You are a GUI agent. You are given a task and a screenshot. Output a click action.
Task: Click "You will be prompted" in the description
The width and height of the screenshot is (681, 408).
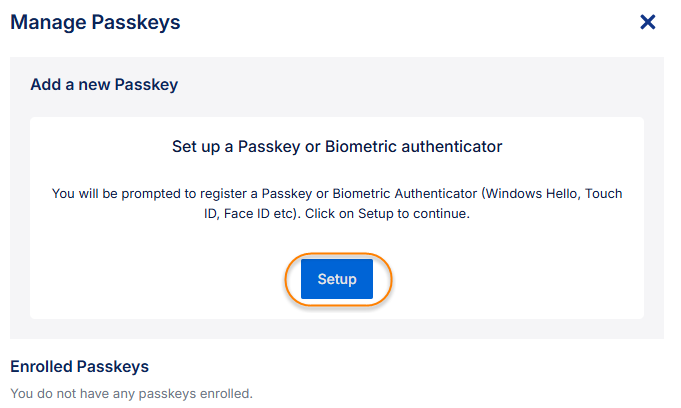pyautogui.click(x=113, y=192)
